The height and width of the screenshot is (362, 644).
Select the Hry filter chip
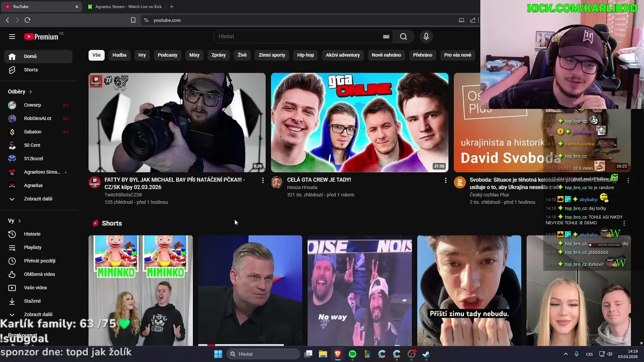pyautogui.click(x=142, y=55)
